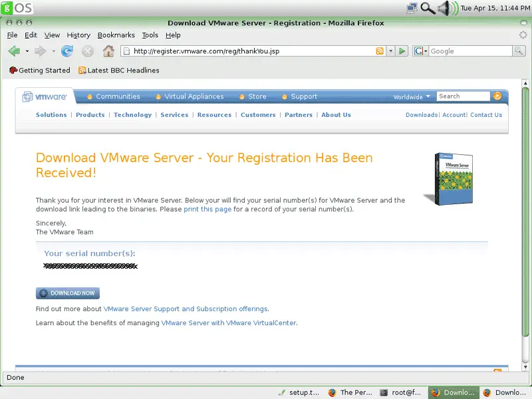532x399 pixels.
Task: Open the About Us navigation link
Action: [x=336, y=114]
